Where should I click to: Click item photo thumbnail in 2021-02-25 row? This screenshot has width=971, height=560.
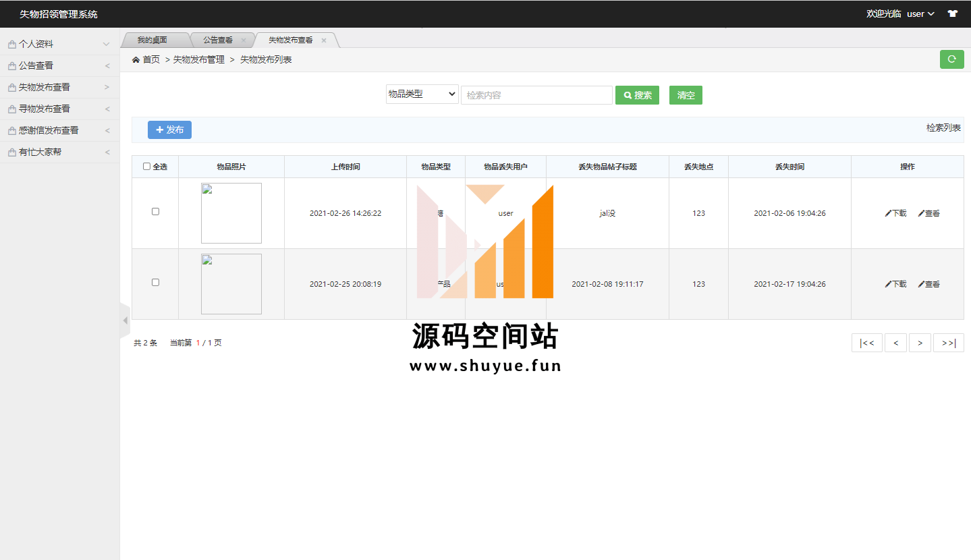[x=231, y=284]
